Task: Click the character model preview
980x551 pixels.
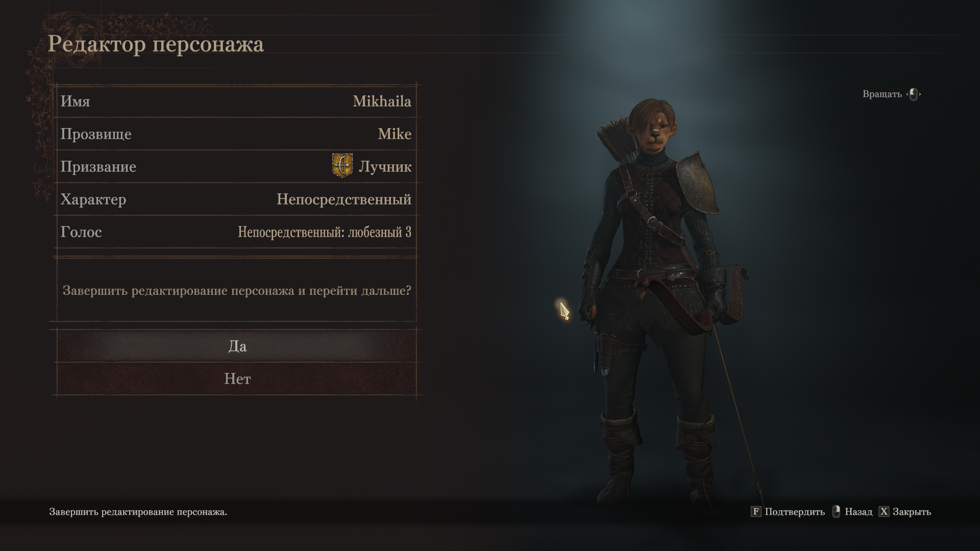Action: 664,301
